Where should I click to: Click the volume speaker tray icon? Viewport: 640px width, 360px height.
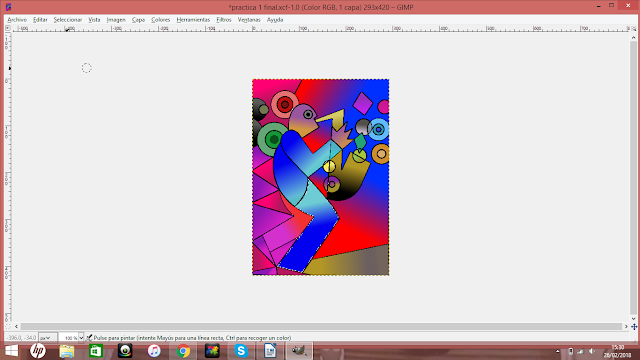(x=592, y=351)
